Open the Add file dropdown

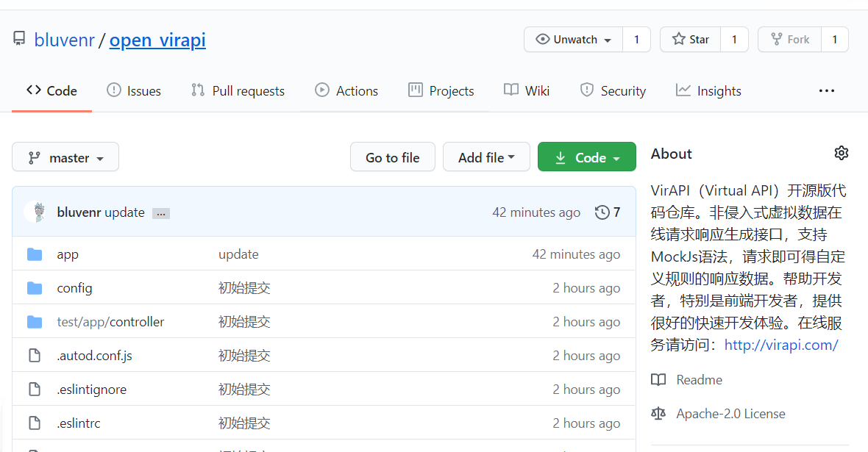coord(486,157)
